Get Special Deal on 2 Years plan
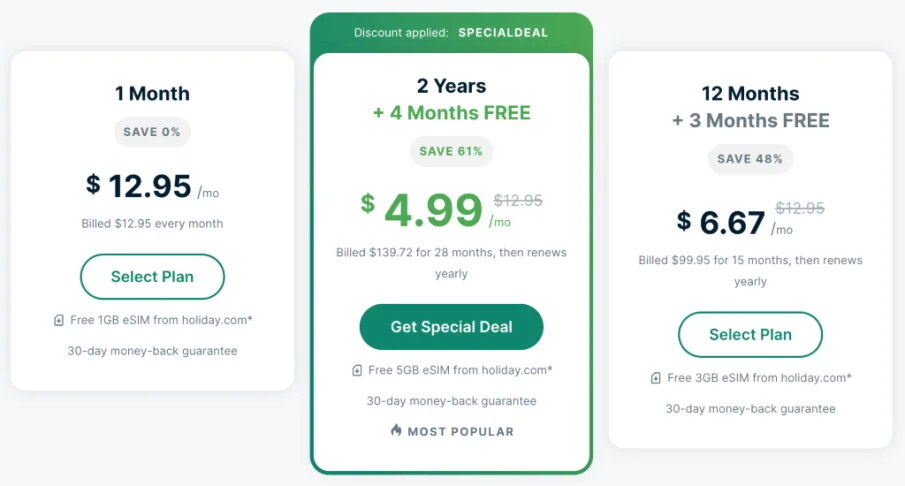This screenshot has height=486, width=905. pos(451,327)
